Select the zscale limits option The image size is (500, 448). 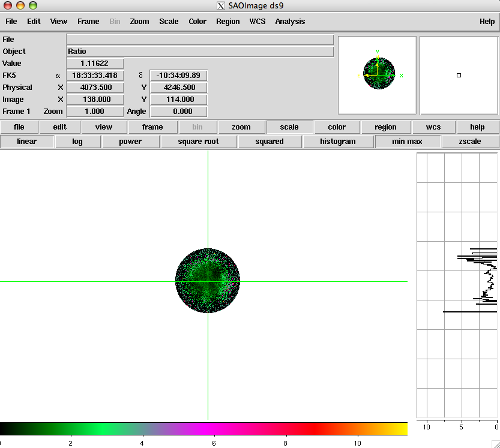coord(470,142)
